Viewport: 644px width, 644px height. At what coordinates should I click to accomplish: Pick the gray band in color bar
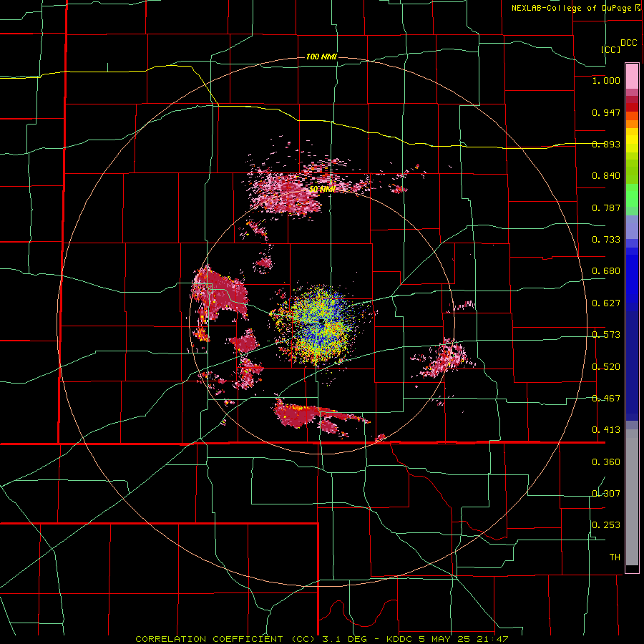[x=632, y=497]
